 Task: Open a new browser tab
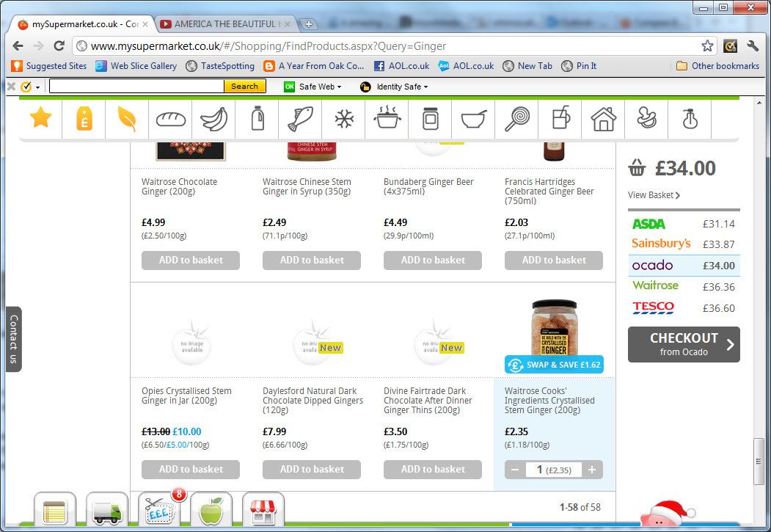coord(308,24)
